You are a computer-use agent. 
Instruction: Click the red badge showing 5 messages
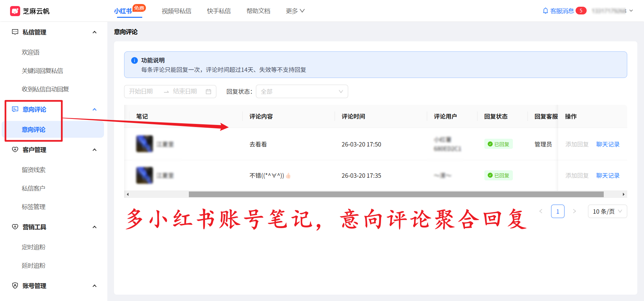pos(581,11)
